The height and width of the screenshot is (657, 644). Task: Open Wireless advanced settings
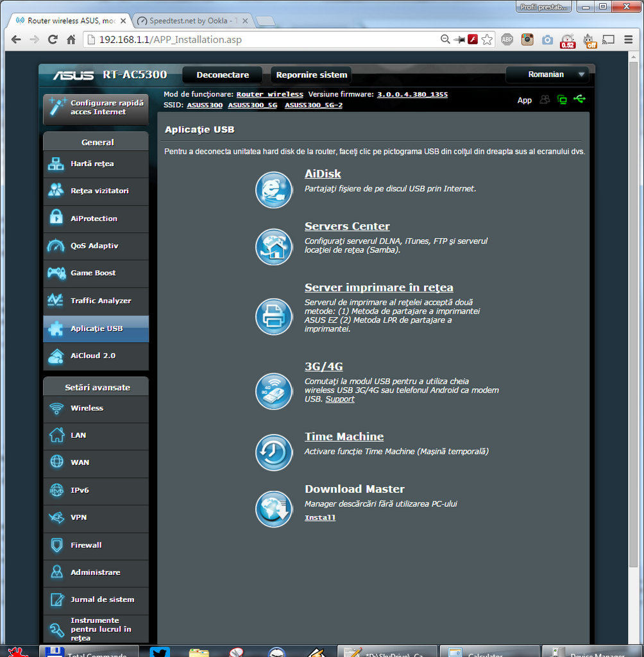(x=96, y=409)
